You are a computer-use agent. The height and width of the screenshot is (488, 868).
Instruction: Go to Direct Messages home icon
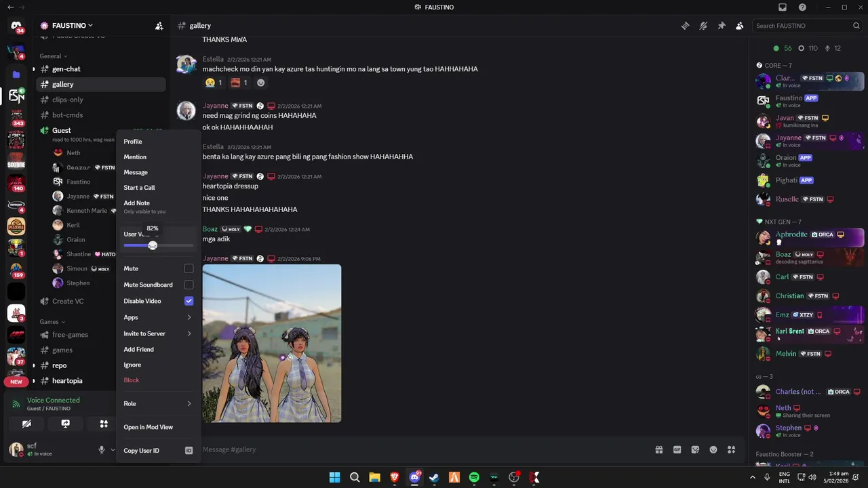16,26
